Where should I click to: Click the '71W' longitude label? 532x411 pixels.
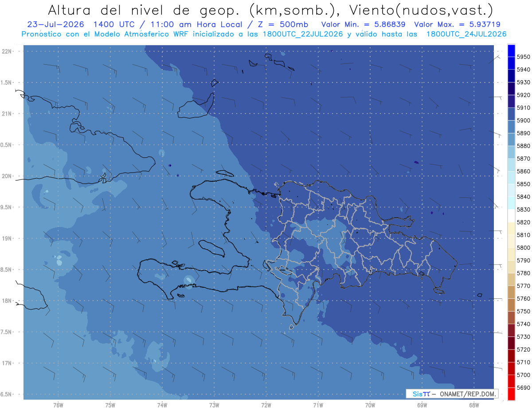click(318, 405)
